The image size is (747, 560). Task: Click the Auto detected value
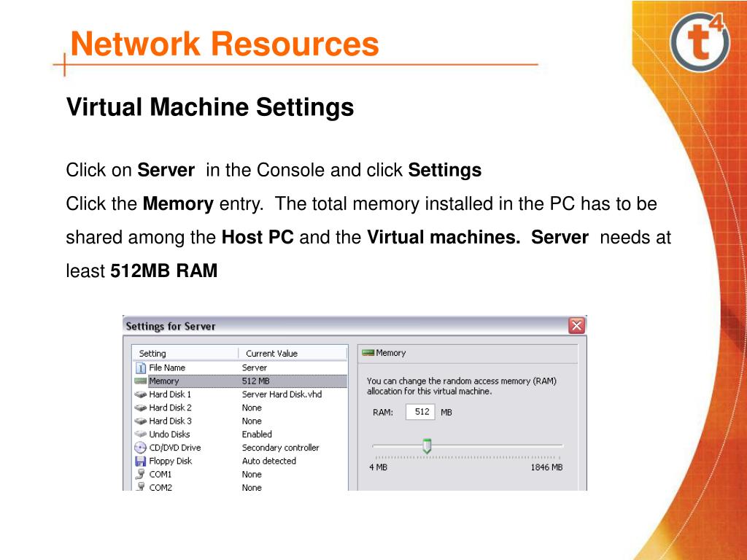pyautogui.click(x=269, y=461)
